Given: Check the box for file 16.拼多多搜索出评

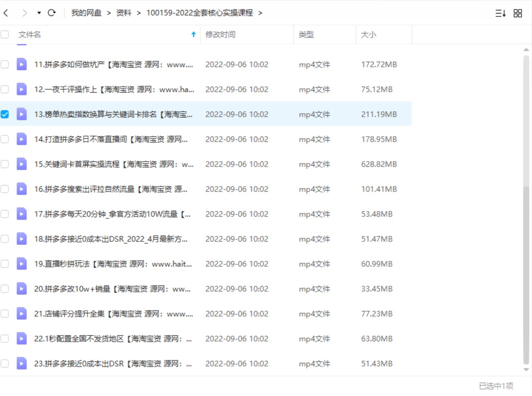Looking at the screenshot, I should click(5, 189).
